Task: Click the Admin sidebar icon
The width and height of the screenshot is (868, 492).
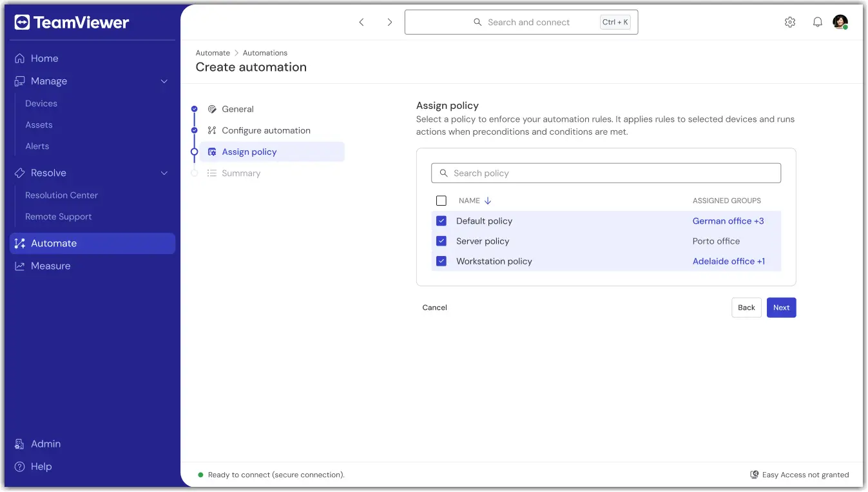Action: [20, 444]
